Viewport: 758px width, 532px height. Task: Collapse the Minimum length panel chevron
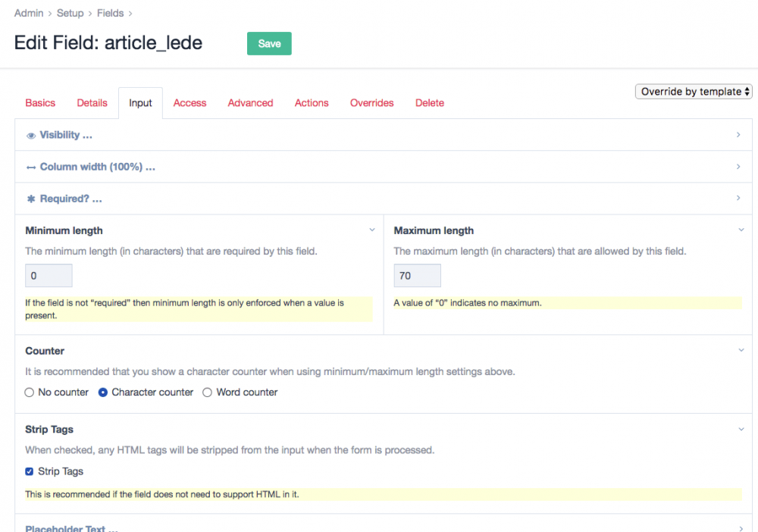pos(371,230)
